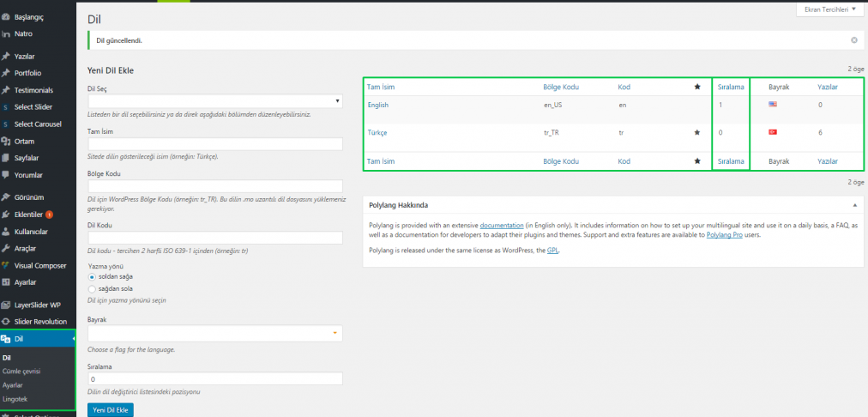Click the star icon in table footer

point(697,161)
